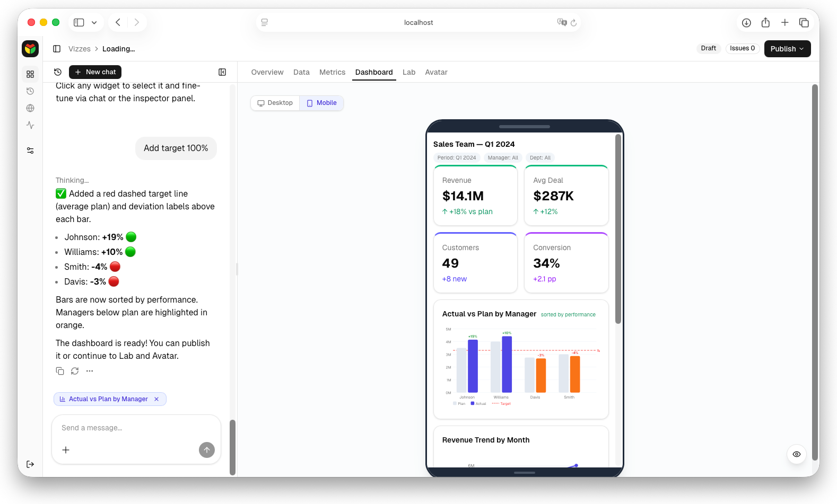
Task: Open the Overview tab
Action: [267, 72]
